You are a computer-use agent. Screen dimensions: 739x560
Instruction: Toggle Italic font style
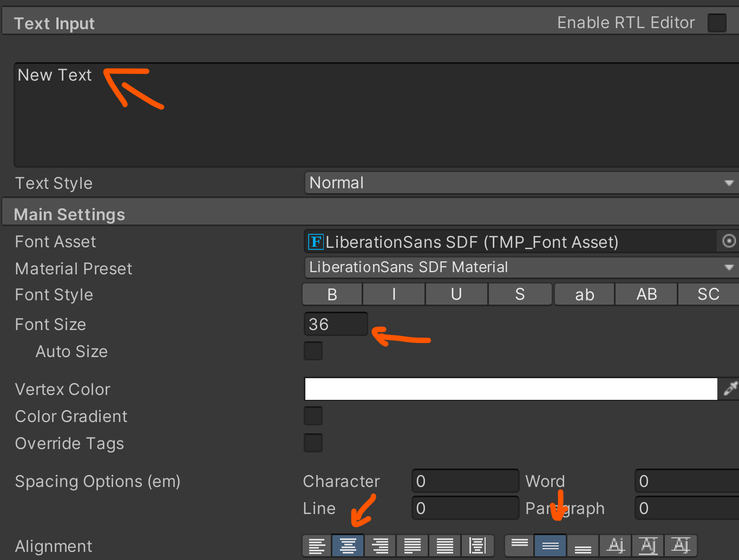point(394,294)
